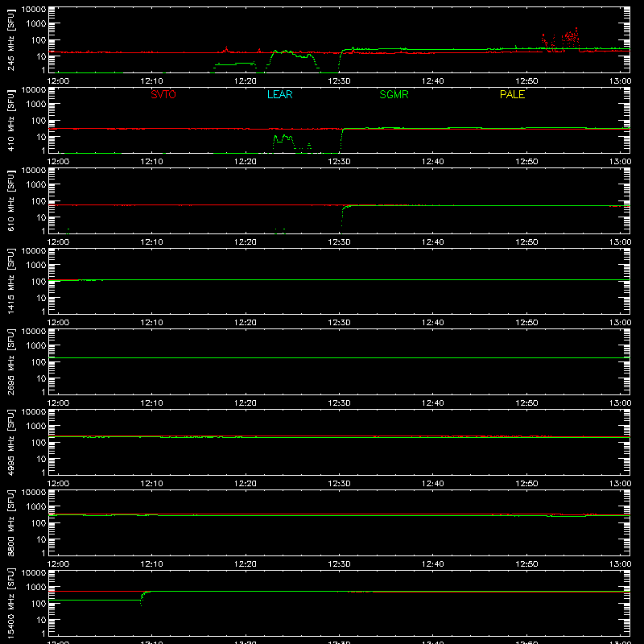
Task: Click 12:40 tick under the 8800 MHz plot
Action: click(433, 564)
